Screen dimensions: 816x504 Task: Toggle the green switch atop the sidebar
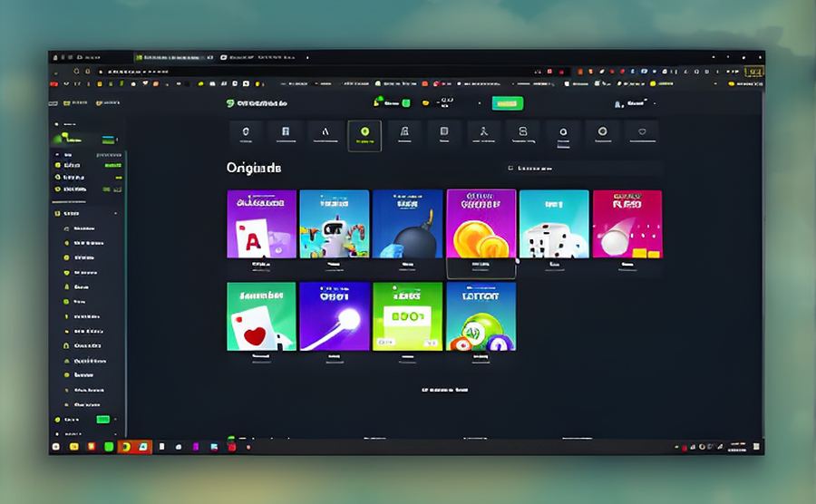108,140
